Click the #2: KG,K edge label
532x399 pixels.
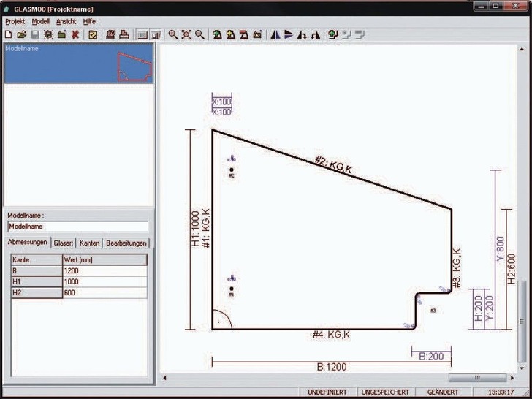[333, 164]
